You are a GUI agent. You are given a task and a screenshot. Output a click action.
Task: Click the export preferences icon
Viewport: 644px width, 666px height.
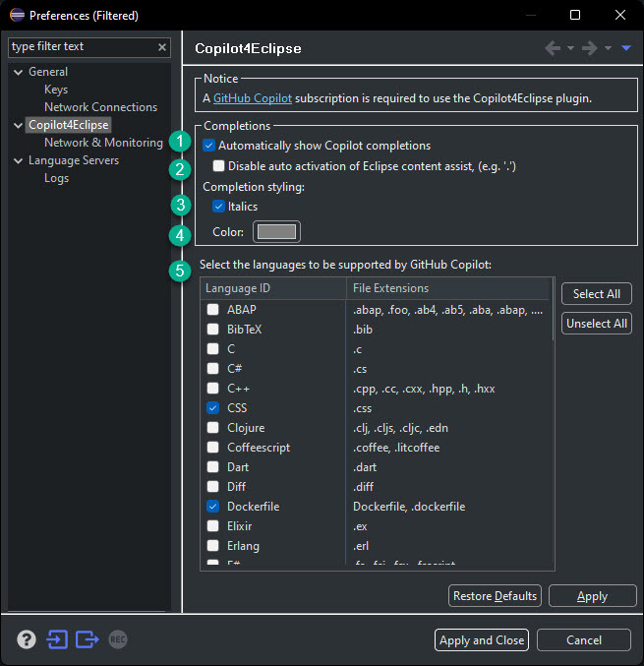[88, 639]
